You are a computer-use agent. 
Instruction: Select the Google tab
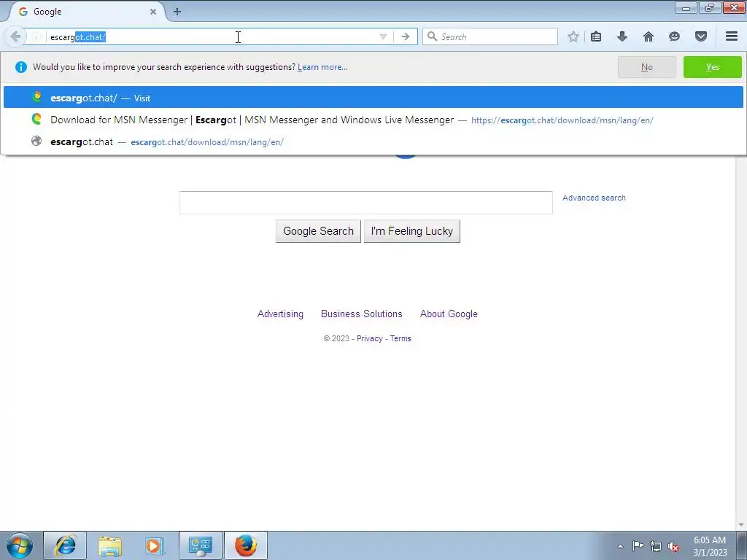point(88,12)
